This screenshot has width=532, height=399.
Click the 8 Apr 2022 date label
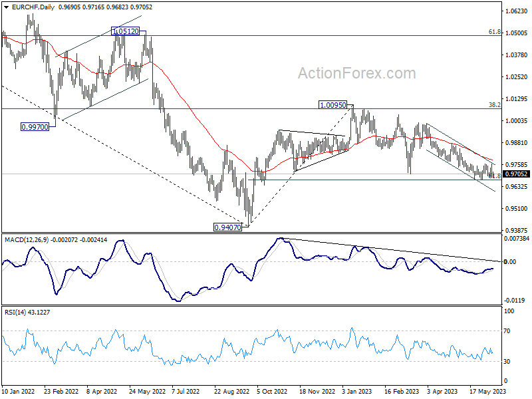tap(102, 391)
